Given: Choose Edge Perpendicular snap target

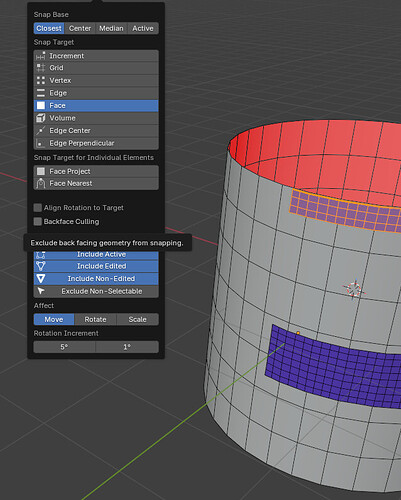Looking at the screenshot, I should 96,143.
